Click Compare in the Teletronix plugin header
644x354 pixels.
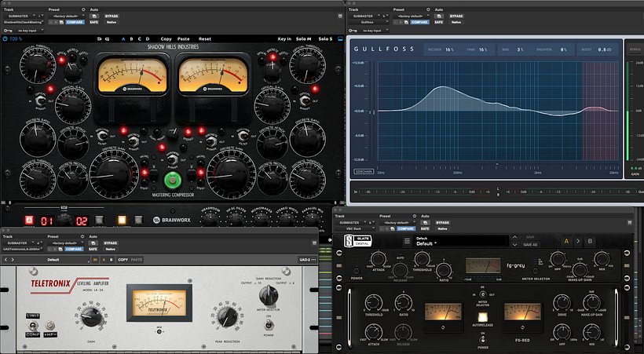(x=75, y=247)
